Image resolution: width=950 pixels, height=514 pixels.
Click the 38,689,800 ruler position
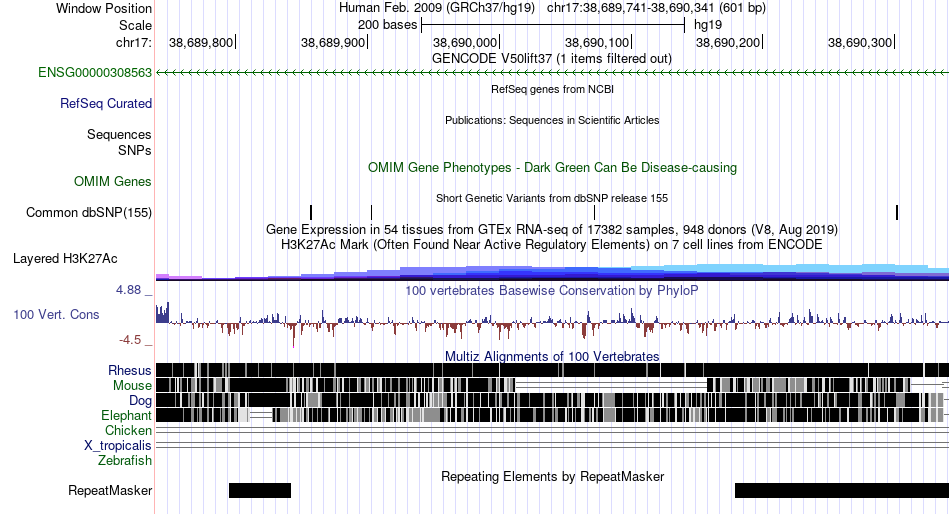[x=201, y=42]
